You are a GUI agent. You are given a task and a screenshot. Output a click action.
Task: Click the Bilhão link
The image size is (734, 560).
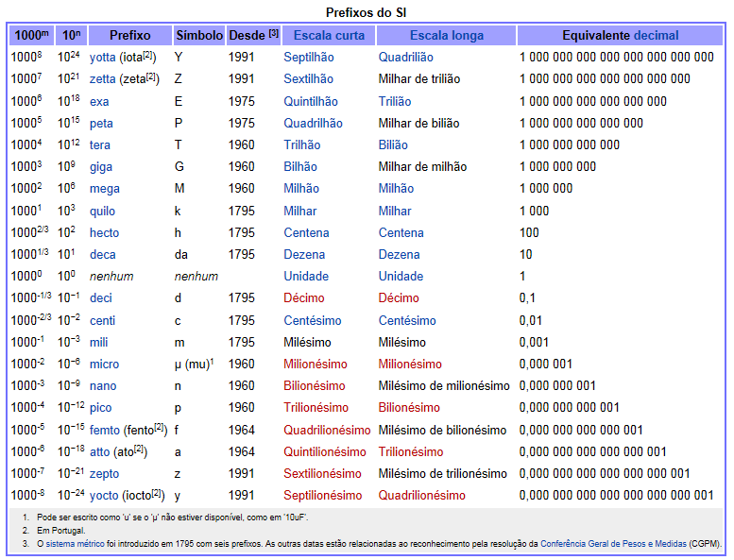[300, 167]
